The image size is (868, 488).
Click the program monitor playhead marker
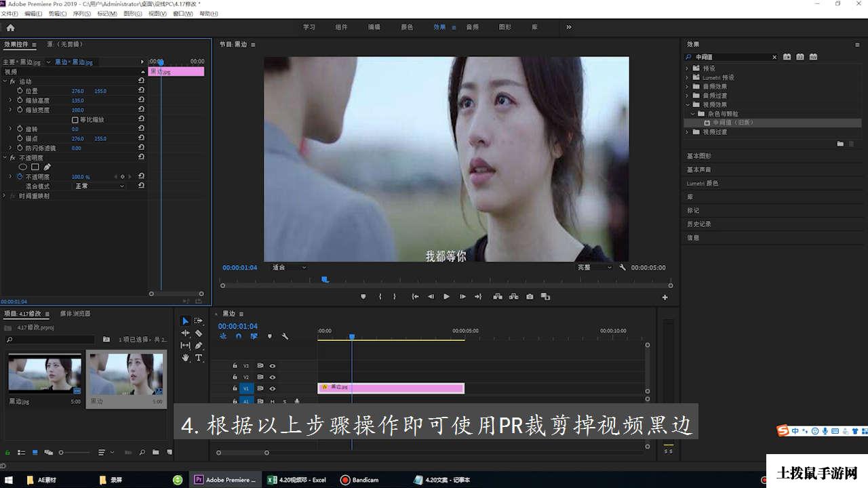[x=325, y=279]
